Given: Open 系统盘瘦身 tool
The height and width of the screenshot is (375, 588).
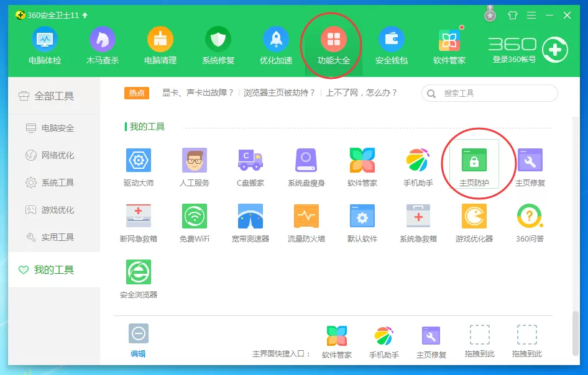Looking at the screenshot, I should (306, 167).
